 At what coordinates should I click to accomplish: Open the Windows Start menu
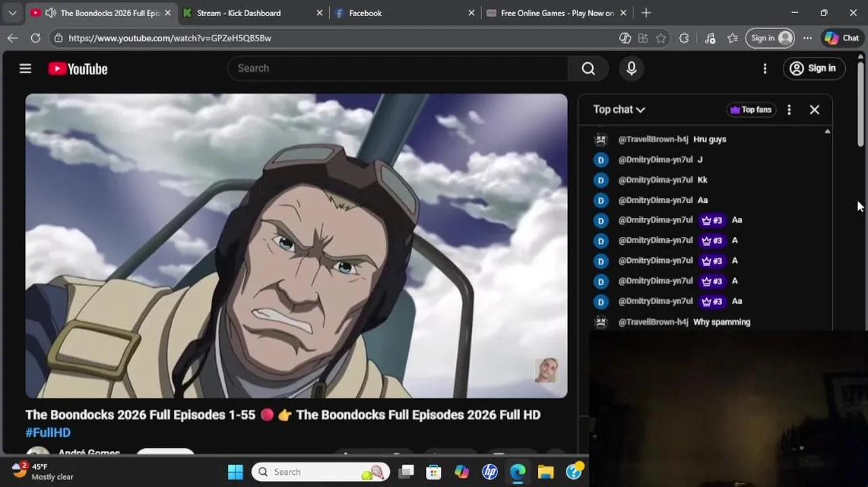tap(235, 471)
